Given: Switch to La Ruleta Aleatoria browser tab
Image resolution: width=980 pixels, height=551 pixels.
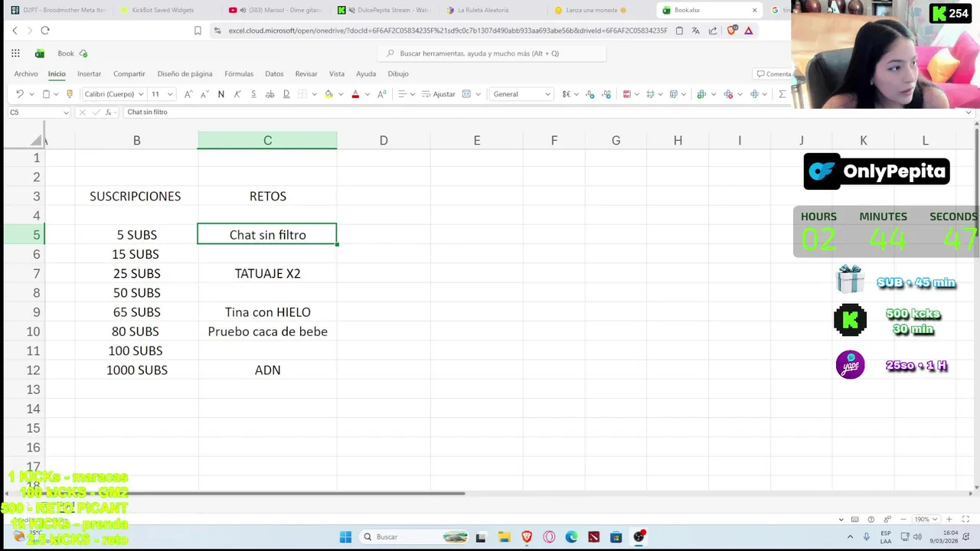Looking at the screenshot, I should pos(483,10).
